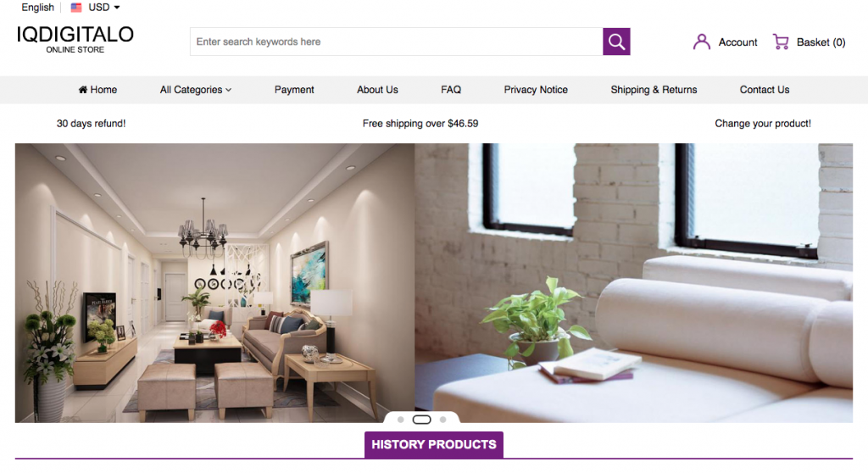This screenshot has width=868, height=473.
Task: Open the Privacy Notice link
Action: (x=536, y=90)
